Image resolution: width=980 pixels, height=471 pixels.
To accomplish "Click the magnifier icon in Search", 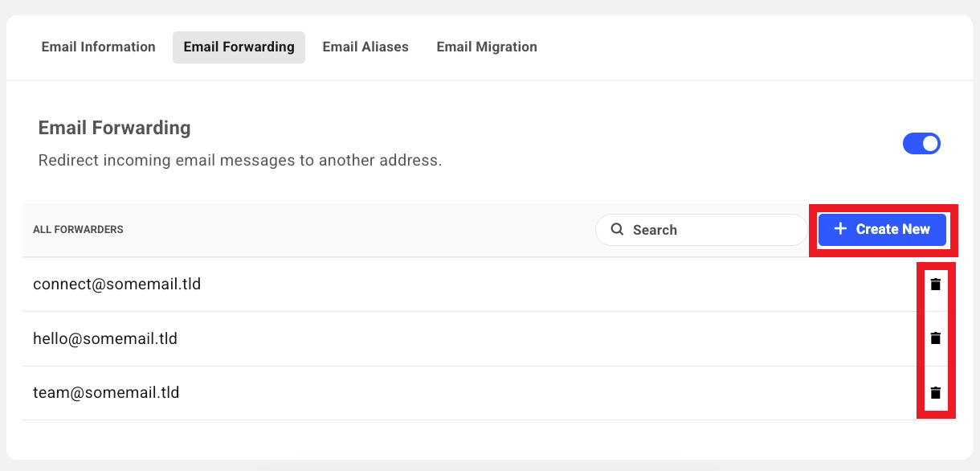I will click(x=617, y=229).
